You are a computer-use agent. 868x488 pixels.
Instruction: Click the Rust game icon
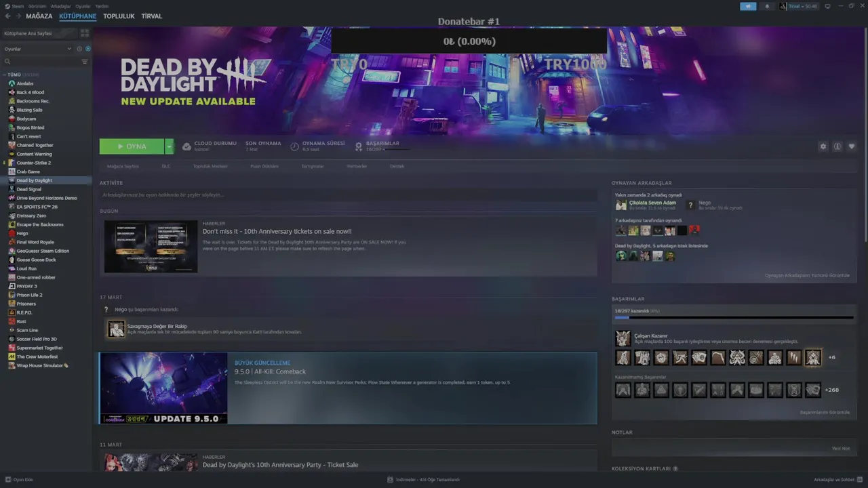(x=12, y=321)
